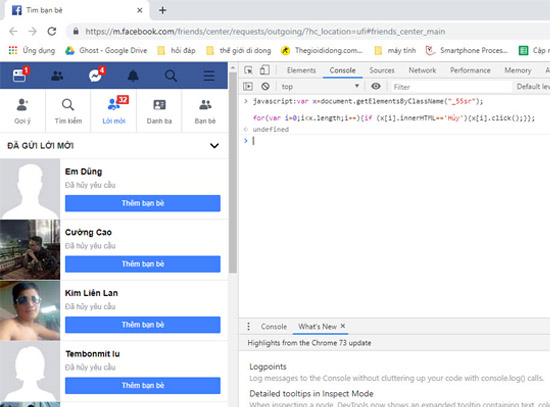Open Ứng dụng apps bookmark
Viewport: 550px width, 407px height.
click(x=32, y=51)
